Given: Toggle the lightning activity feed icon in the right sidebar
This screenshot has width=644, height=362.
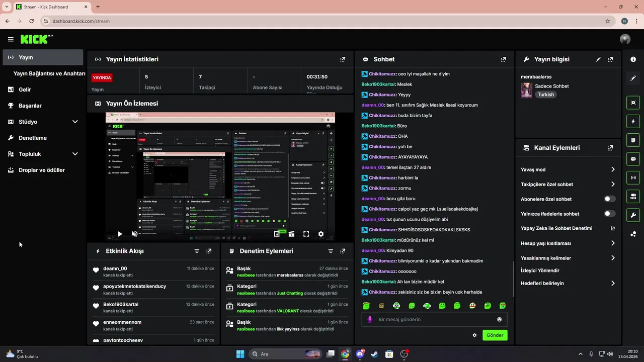Looking at the screenshot, I should (x=633, y=121).
